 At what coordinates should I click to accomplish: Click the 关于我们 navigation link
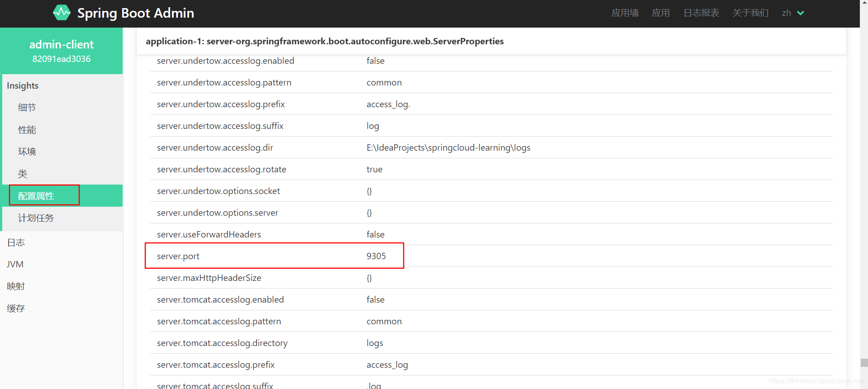pyautogui.click(x=750, y=13)
